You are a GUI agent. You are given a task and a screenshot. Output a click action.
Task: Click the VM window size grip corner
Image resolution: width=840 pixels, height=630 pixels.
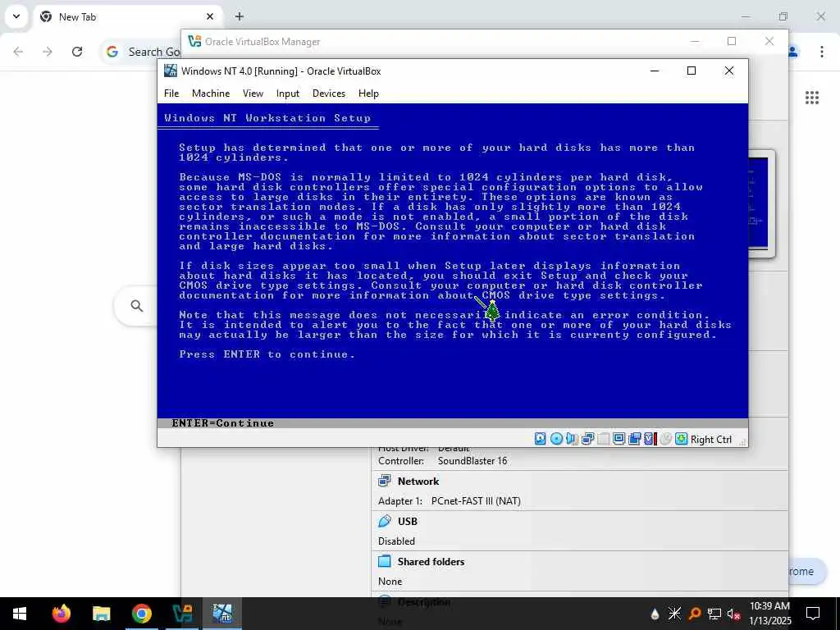[742, 442]
